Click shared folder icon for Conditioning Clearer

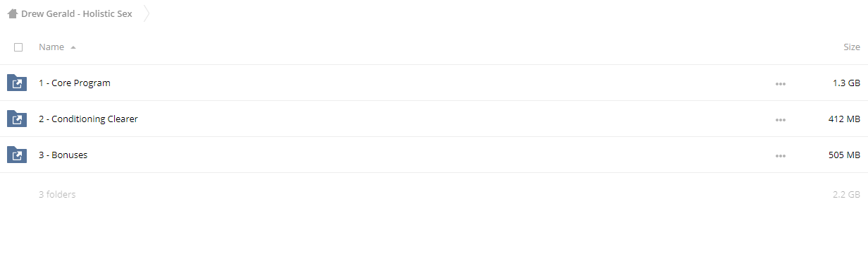point(17,119)
